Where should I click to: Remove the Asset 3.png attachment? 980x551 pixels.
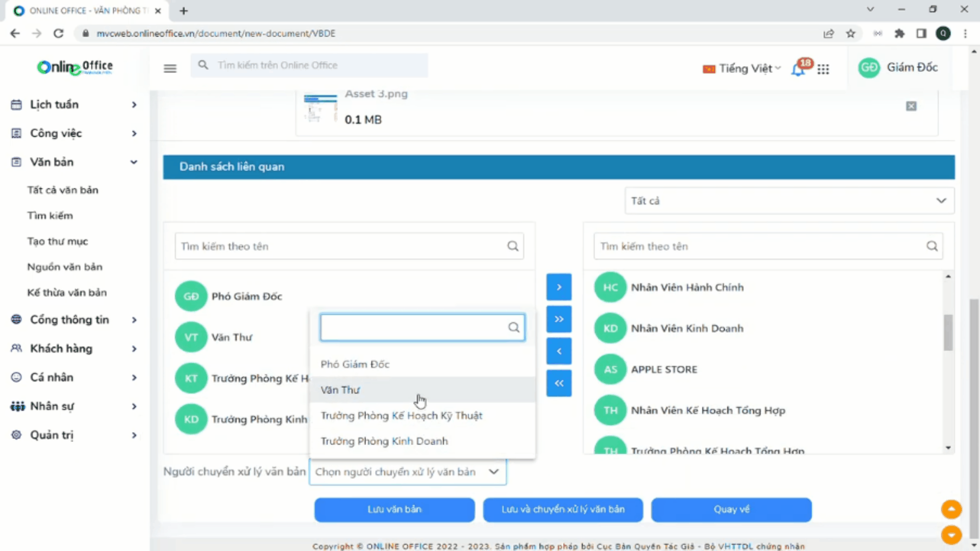(x=911, y=106)
